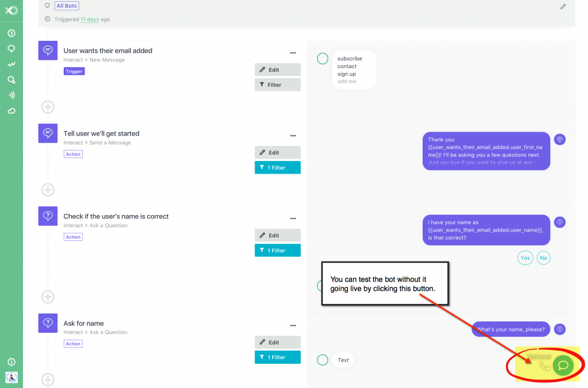Viewport: 588px width, 388px height.
Task: Click the '11 days' triggered link
Action: click(90, 19)
